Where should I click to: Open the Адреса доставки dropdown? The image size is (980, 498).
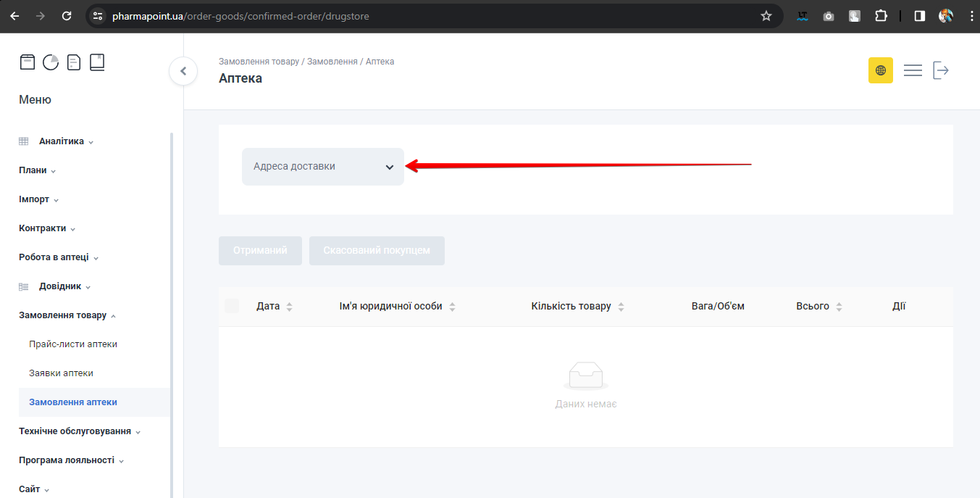(x=323, y=167)
